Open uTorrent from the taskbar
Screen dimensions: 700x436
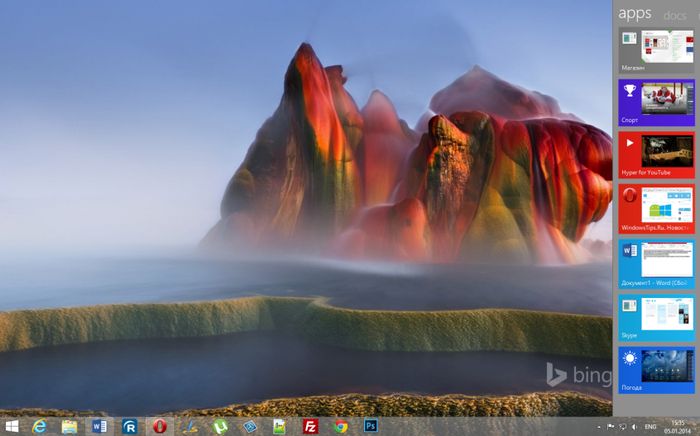click(x=220, y=426)
